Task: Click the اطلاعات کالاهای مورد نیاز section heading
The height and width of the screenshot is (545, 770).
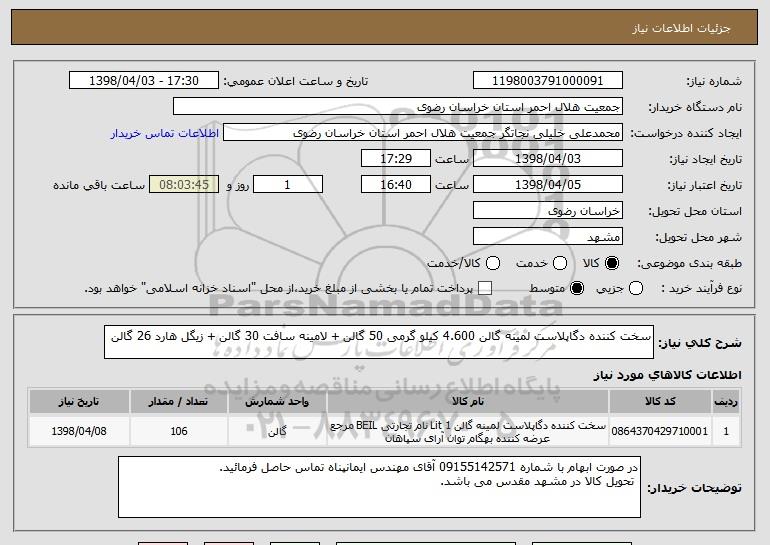Action: (x=667, y=375)
